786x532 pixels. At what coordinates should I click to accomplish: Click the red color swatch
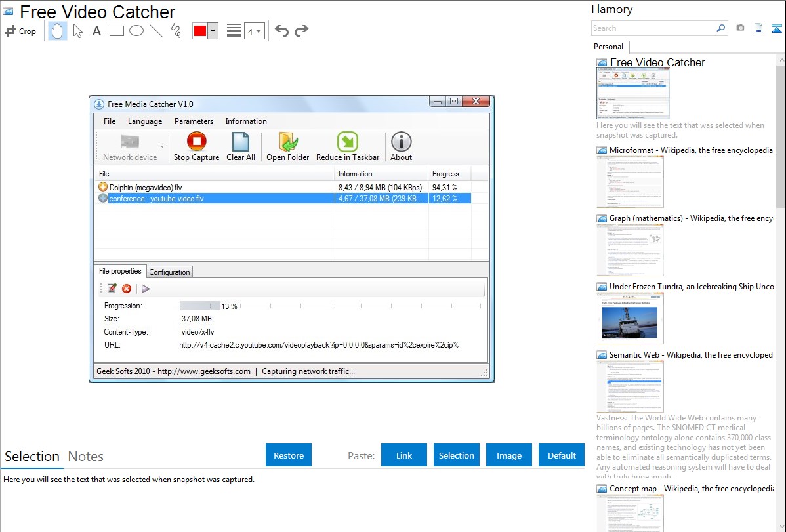(200, 31)
